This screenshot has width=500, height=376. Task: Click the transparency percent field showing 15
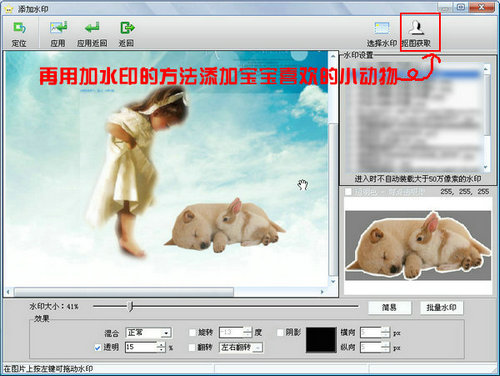click(141, 347)
